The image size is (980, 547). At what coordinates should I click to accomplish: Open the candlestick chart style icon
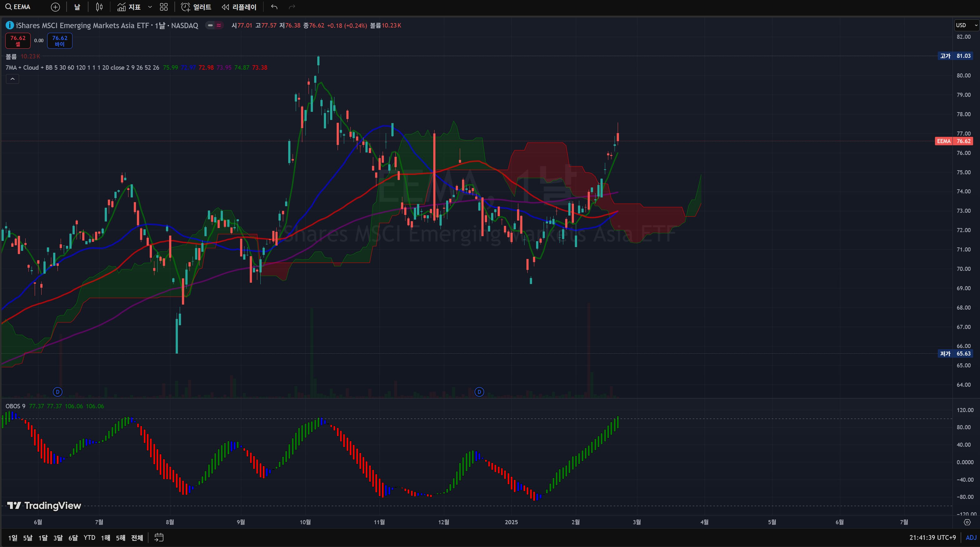pyautogui.click(x=99, y=7)
